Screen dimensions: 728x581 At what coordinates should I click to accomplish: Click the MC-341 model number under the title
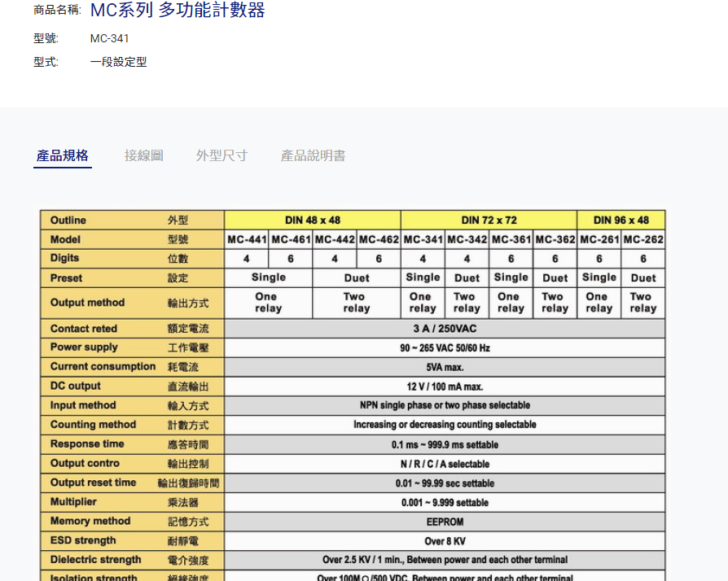tap(110, 38)
